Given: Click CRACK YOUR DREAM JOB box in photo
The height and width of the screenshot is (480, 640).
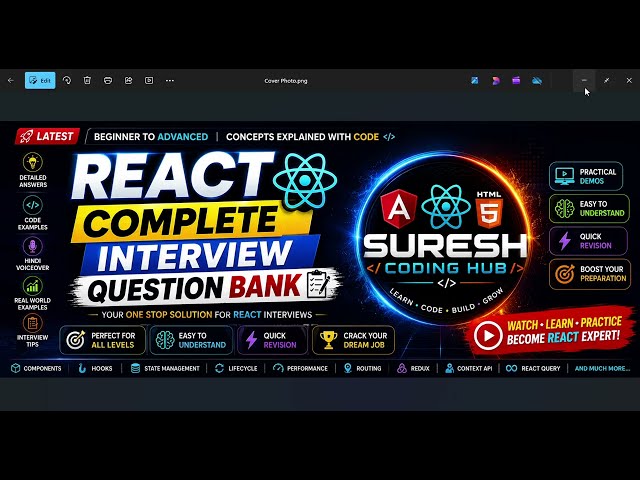Looking at the screenshot, I should click(x=353, y=340).
